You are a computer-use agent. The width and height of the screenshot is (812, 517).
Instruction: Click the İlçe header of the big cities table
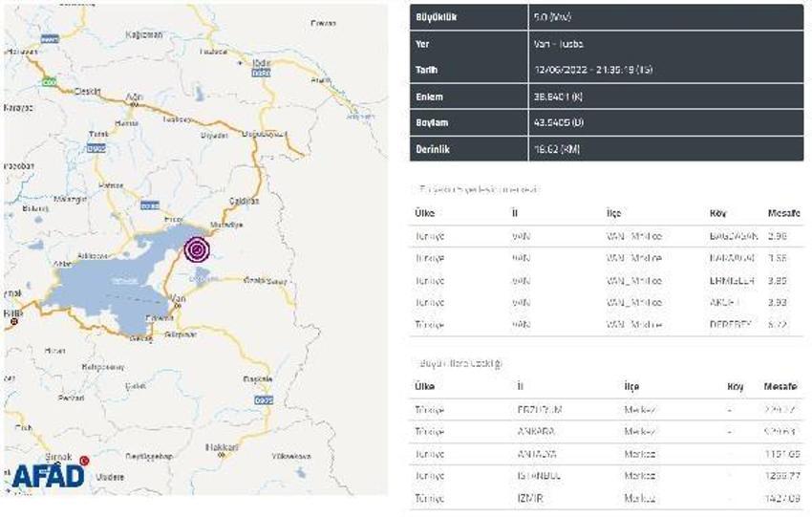pyautogui.click(x=631, y=386)
